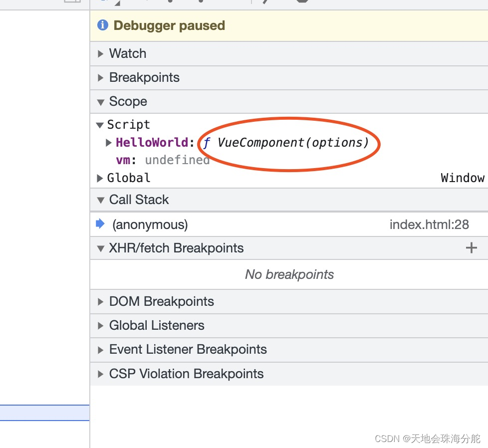Viewport: 488px width, 448px height.
Task: Click the vm: undefined variable row
Action: 163,160
